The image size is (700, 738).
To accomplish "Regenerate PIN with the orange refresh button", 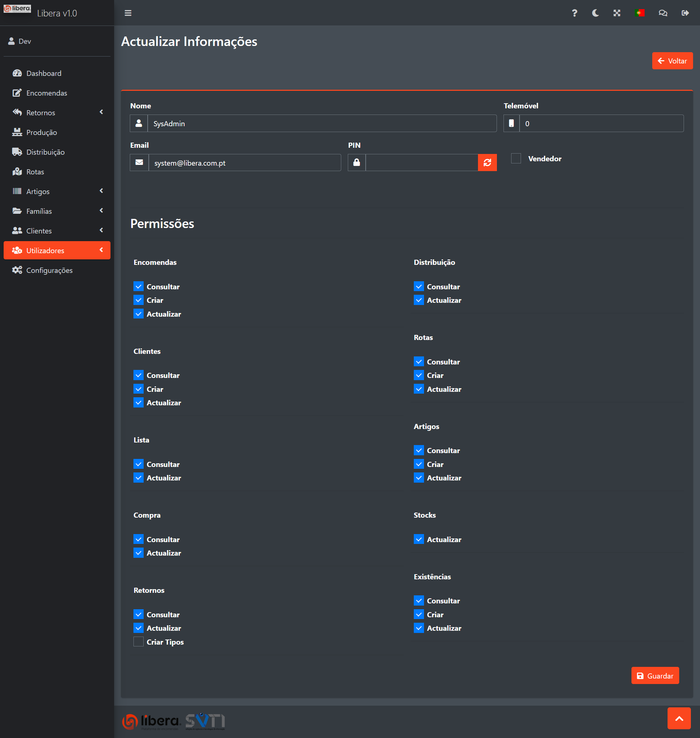I will point(487,162).
